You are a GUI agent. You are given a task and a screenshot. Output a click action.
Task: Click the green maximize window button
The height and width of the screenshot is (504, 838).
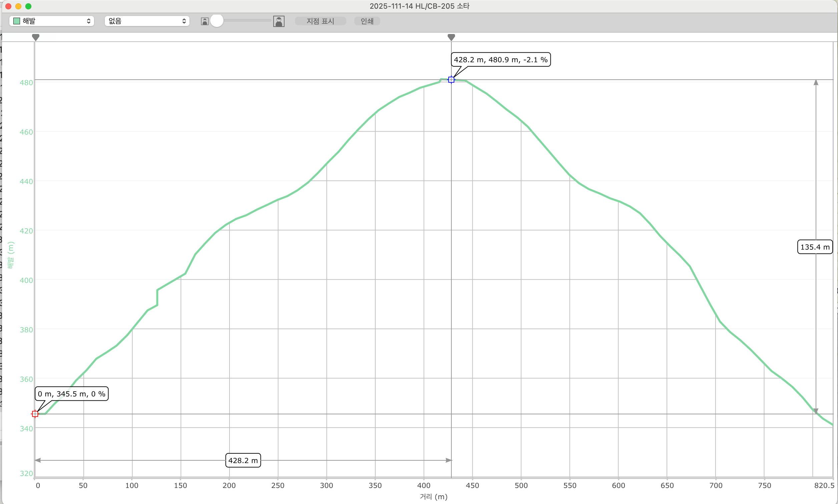tap(29, 6)
